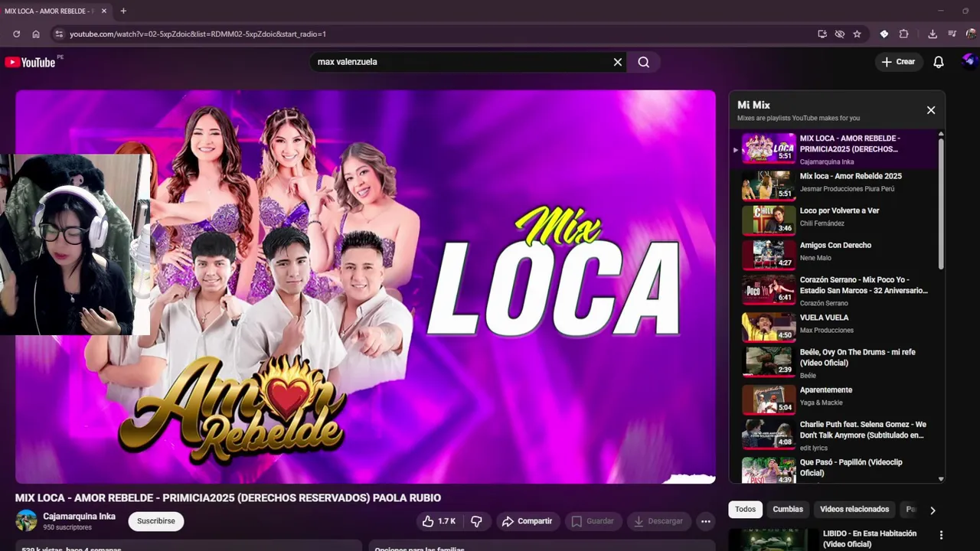Open the browser extensions puzzle icon
The image size is (980, 551).
click(x=903, y=34)
